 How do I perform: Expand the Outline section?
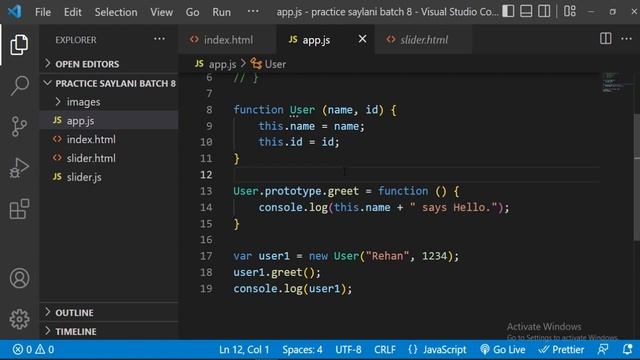coord(109,313)
